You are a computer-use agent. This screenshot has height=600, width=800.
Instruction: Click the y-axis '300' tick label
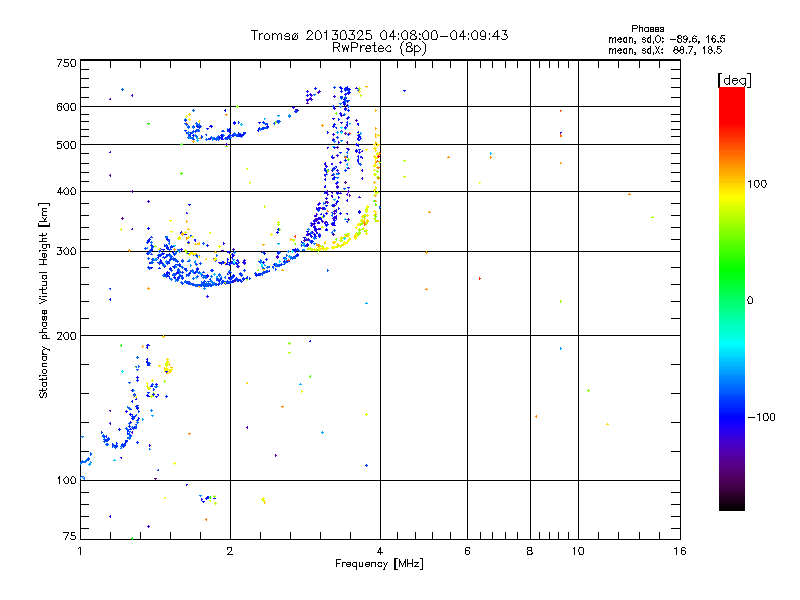click(66, 251)
